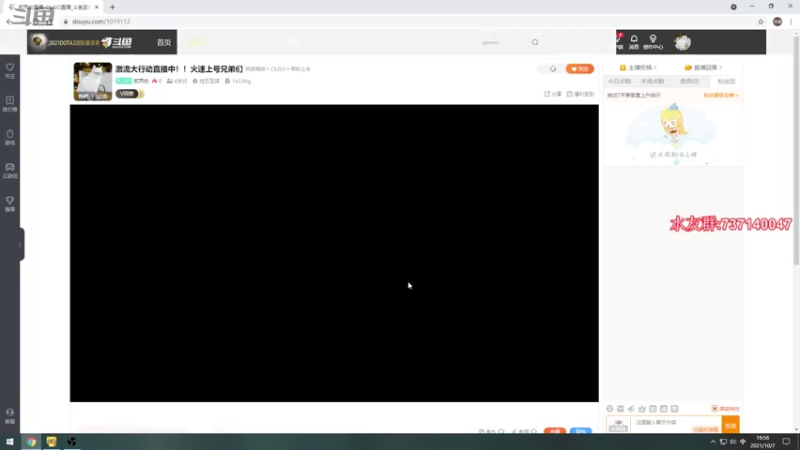This screenshot has width=800, height=450.
Task: Expand the system tray hidden icons arrow
Action: pos(713,442)
